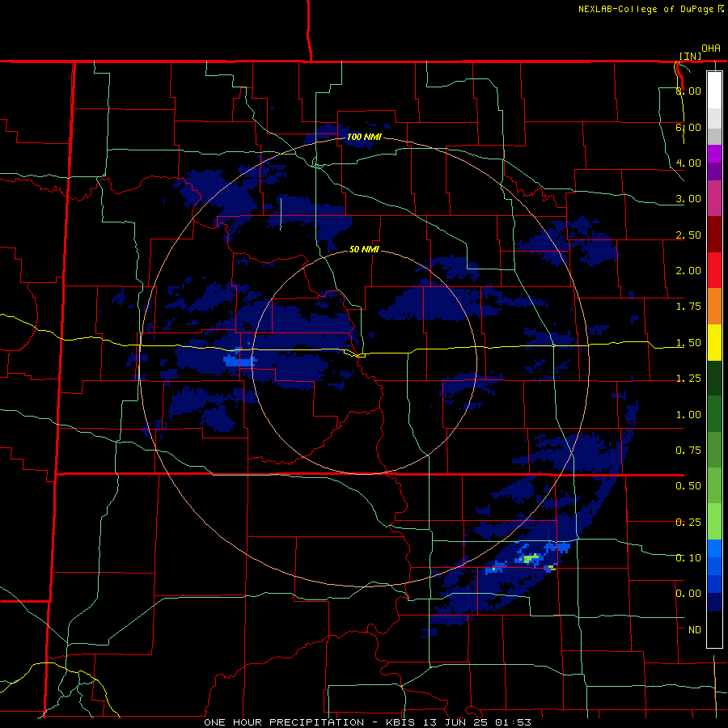Select the 2.00 legend value
The image size is (728, 728).
point(688,271)
